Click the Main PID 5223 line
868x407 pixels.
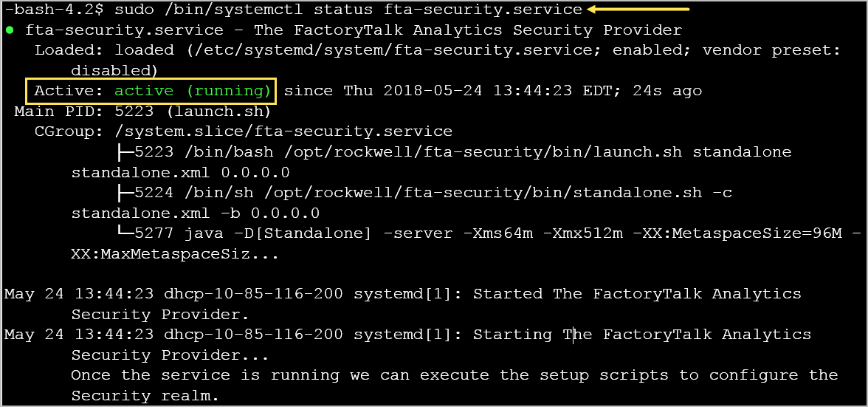click(x=142, y=112)
